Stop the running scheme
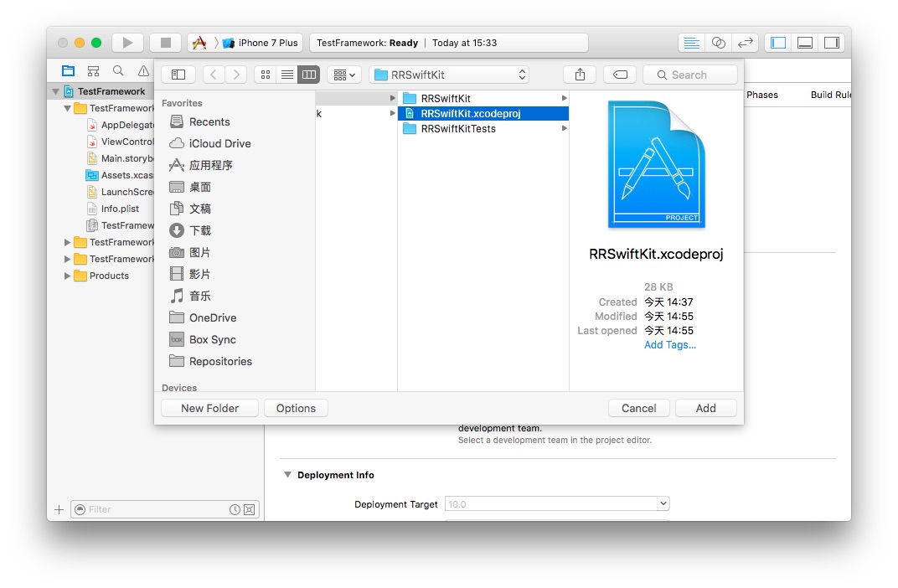 point(166,43)
